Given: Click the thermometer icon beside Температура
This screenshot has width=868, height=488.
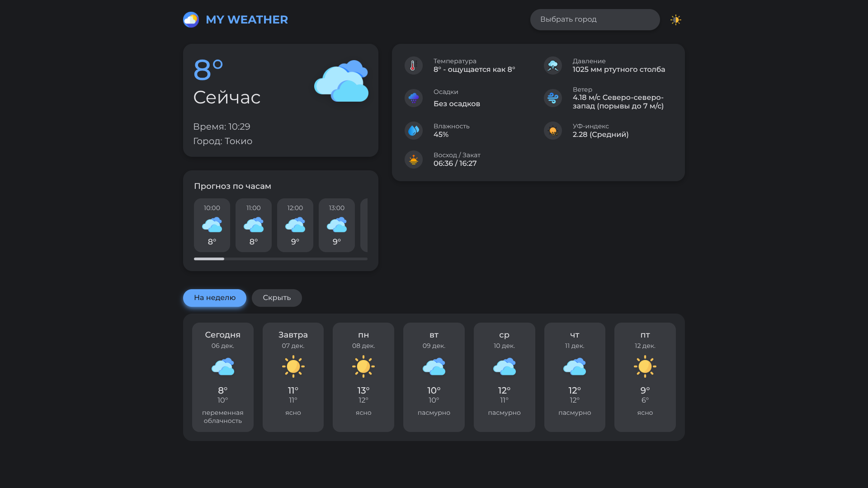Looking at the screenshot, I should (413, 66).
